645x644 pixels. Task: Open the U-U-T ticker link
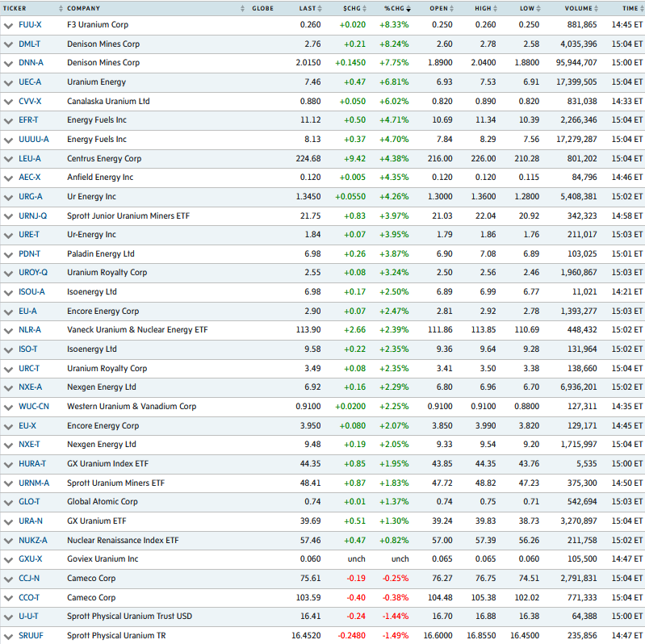pyautogui.click(x=28, y=616)
